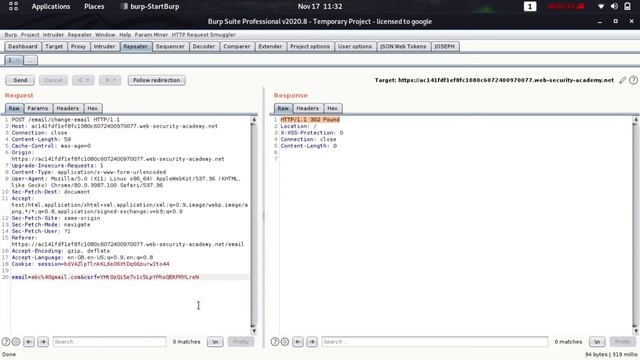Switch to the Sequencer tab
This screenshot has height=360, width=640.
point(170,47)
